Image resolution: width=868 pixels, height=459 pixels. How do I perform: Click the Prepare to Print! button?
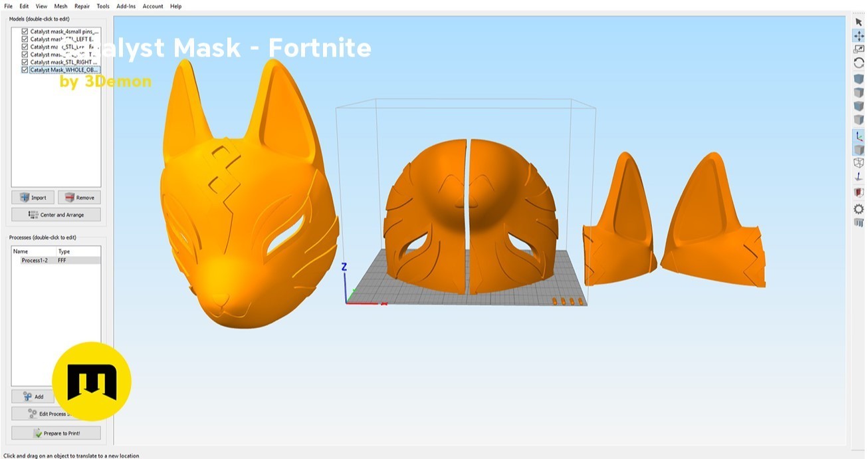(56, 432)
